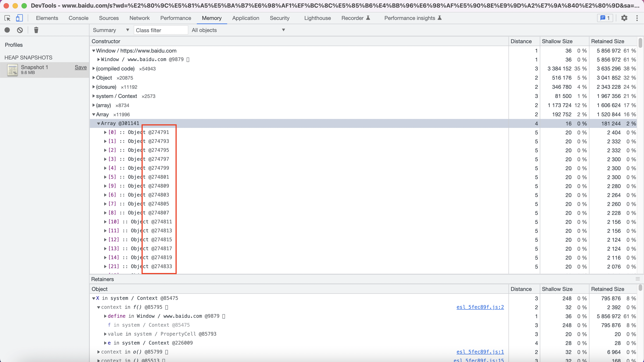Switch to the Network tab

139,18
